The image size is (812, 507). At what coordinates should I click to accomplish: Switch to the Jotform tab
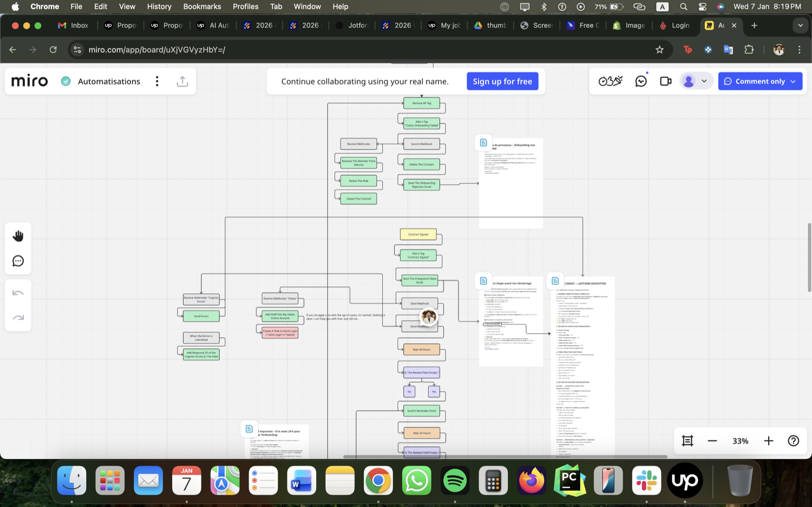pos(352,25)
